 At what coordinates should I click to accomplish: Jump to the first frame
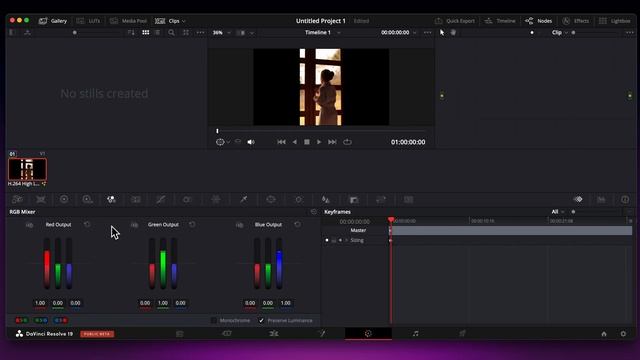[x=281, y=142]
